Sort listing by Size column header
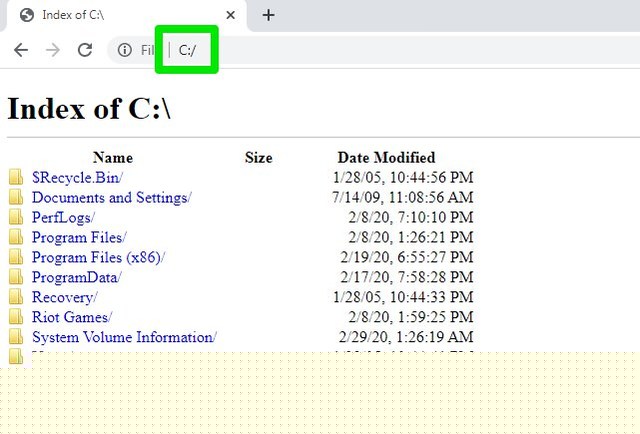The width and height of the screenshot is (640, 434). [x=258, y=157]
